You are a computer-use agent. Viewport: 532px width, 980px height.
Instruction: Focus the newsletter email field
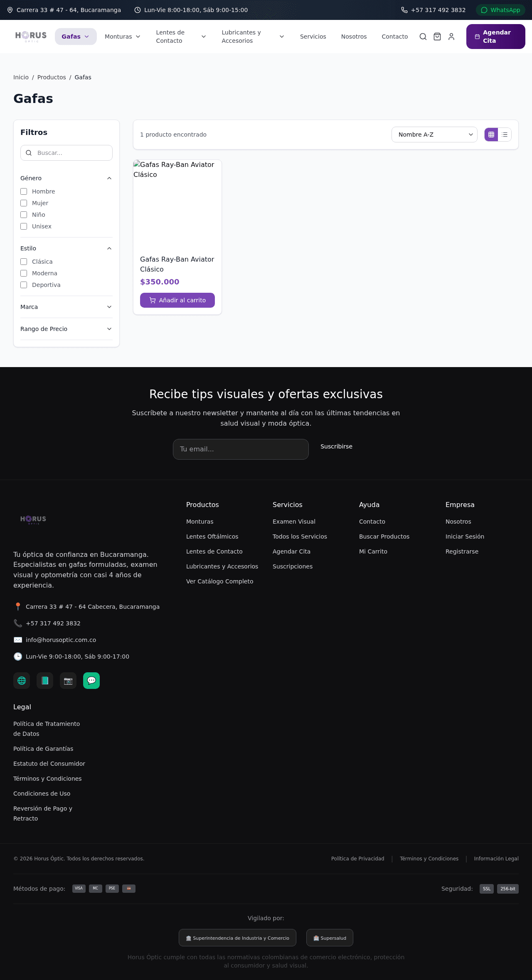coord(241,449)
